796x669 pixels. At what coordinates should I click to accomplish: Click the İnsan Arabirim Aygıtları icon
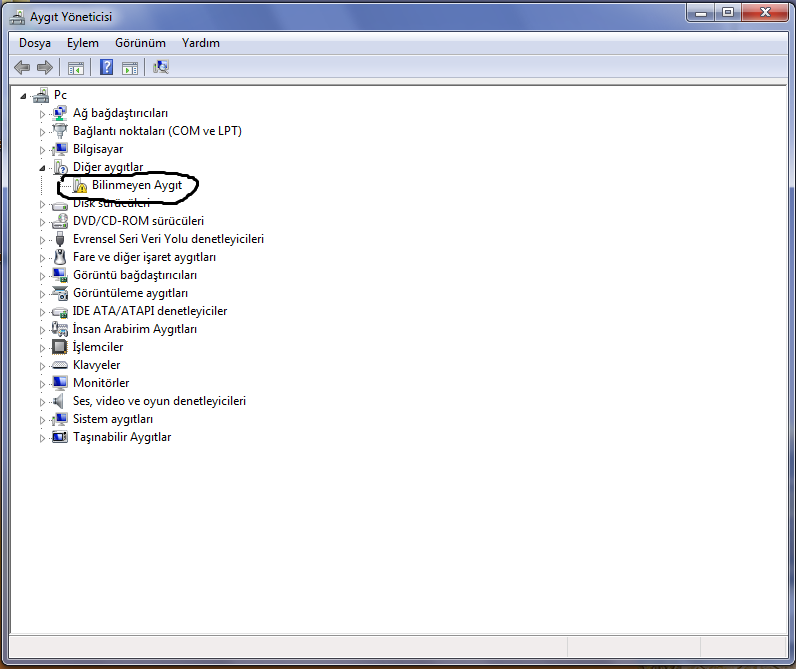tap(60, 329)
